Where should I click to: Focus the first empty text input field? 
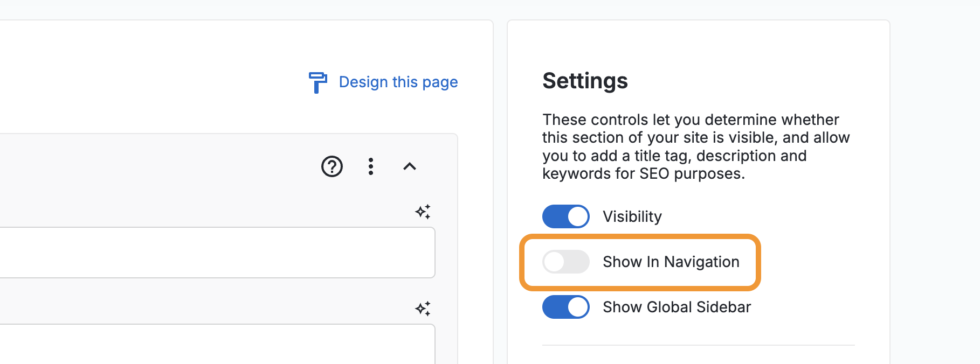coord(216,253)
